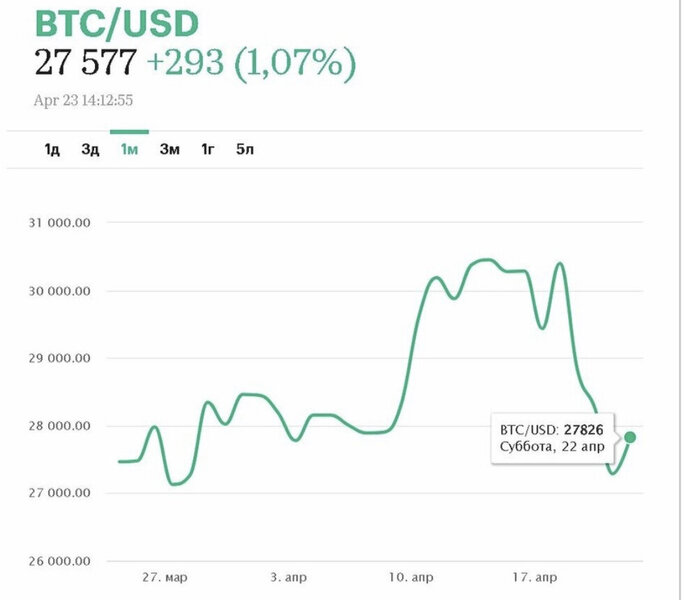The width and height of the screenshot is (695, 600).
Task: Click the active 1м range tab
Action: point(129,150)
